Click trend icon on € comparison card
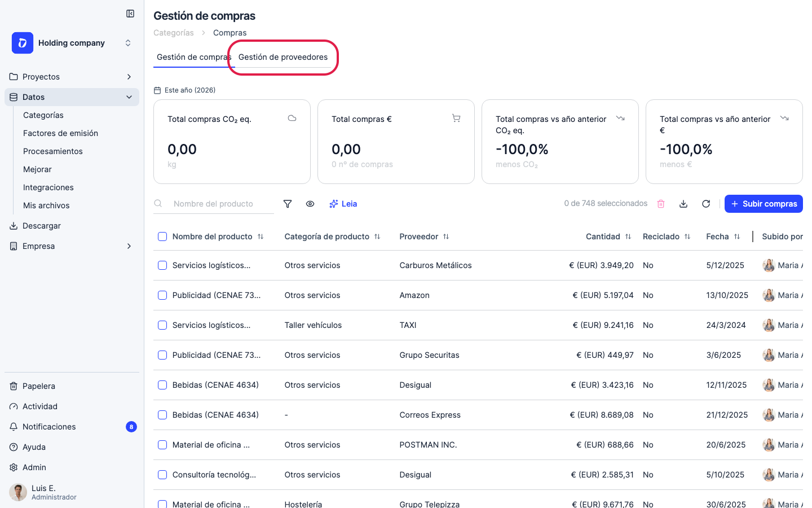Screen dimensions: 812x508 click(x=784, y=118)
